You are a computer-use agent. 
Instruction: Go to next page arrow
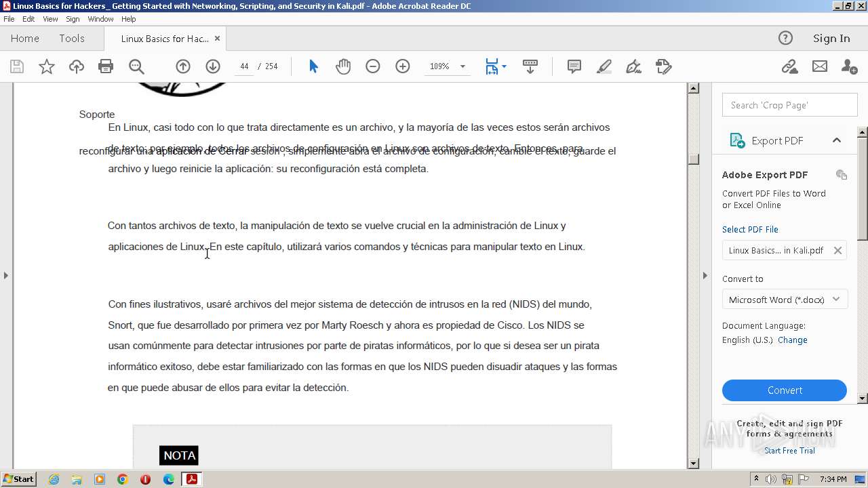[x=213, y=66]
